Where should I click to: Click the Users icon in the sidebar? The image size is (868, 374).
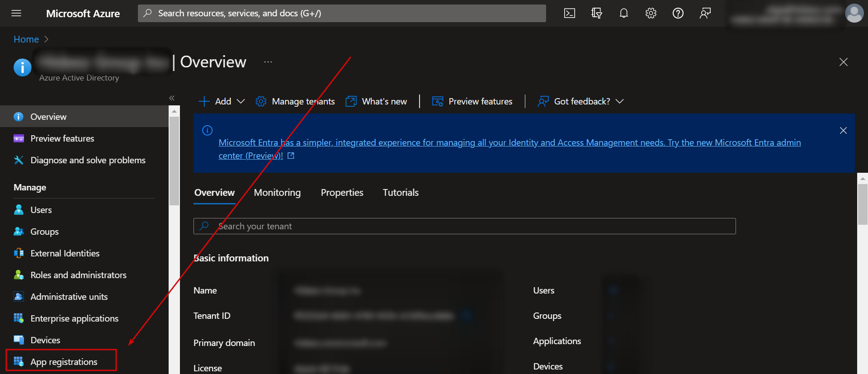pyautogui.click(x=19, y=210)
